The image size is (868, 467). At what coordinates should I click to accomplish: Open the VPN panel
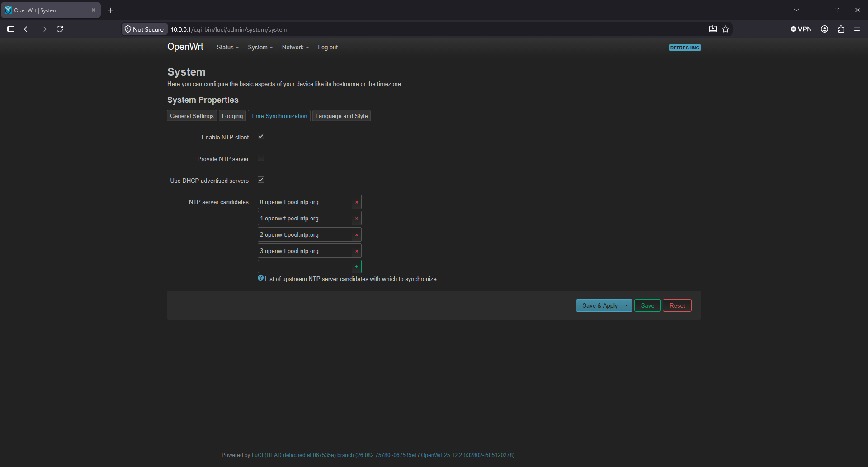point(801,29)
